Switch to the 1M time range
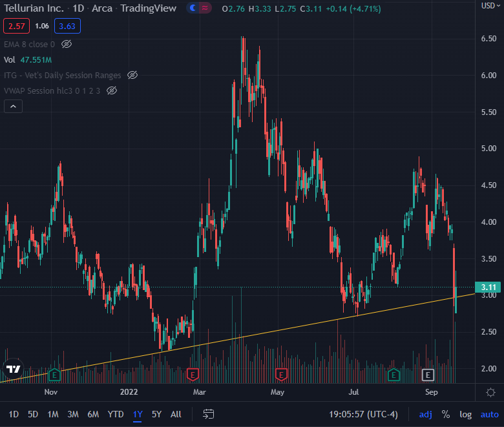504x427 pixels. click(x=53, y=414)
